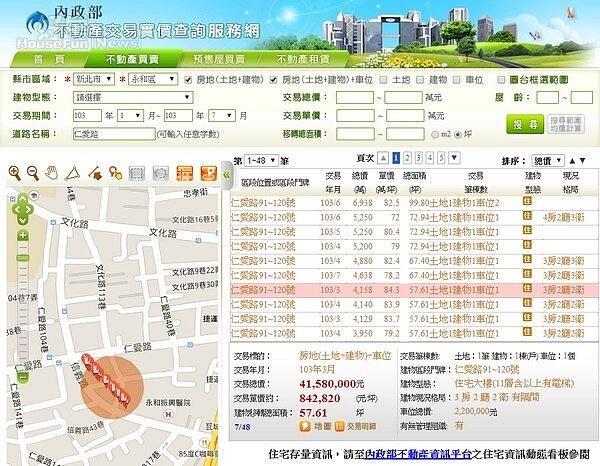The image size is (600, 466).
Task: Select the map zoom-out magnifier tool
Action: (x=33, y=173)
